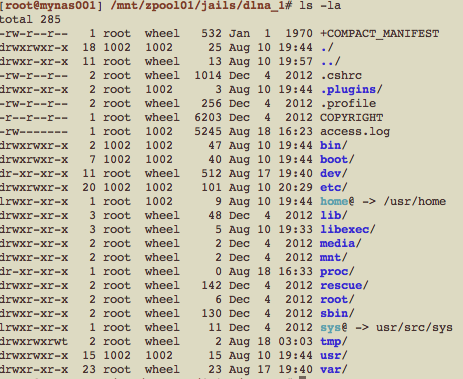Click the home@ symlink name
Screen dimensions: 463x379
point(337,202)
